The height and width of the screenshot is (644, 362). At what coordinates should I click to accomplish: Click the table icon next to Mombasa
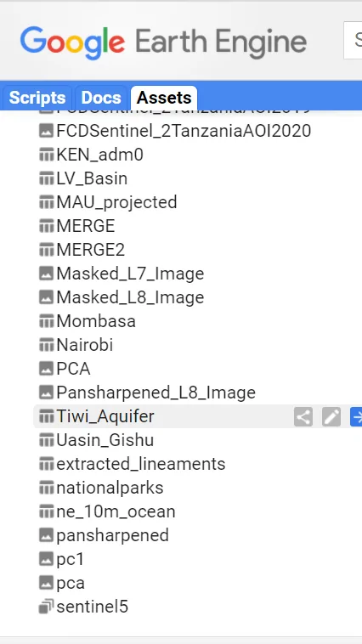tap(47, 321)
